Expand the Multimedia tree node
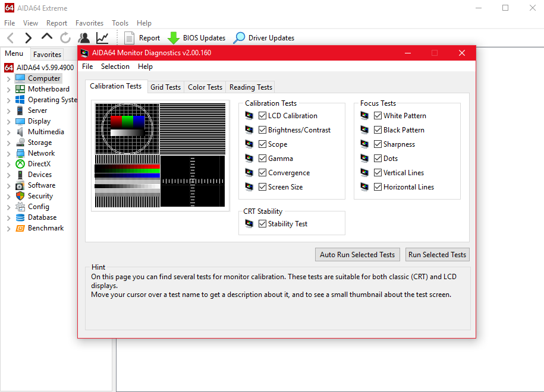Image resolution: width=544 pixels, height=392 pixels. click(9, 132)
